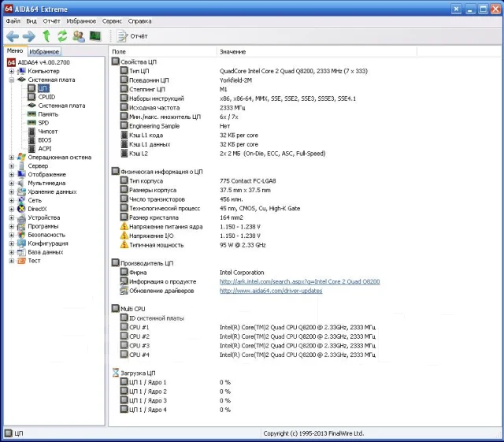504x442 pixels.
Task: Open the Отчёт menu
Action: (52, 21)
